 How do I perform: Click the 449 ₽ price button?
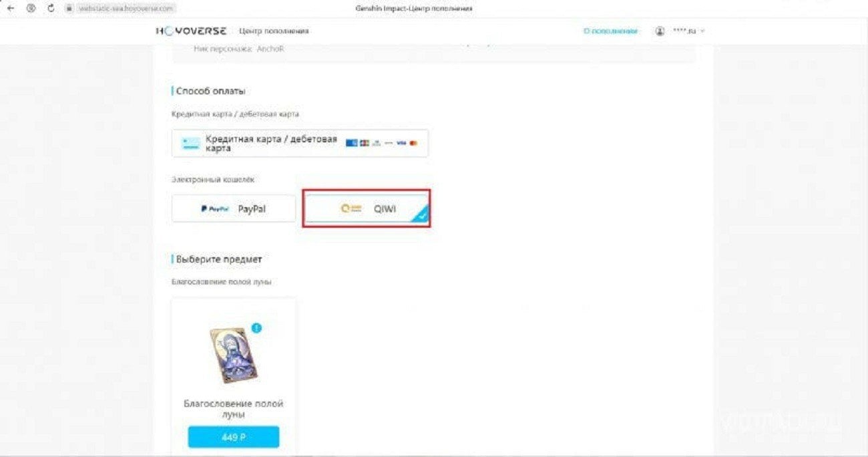coord(234,437)
